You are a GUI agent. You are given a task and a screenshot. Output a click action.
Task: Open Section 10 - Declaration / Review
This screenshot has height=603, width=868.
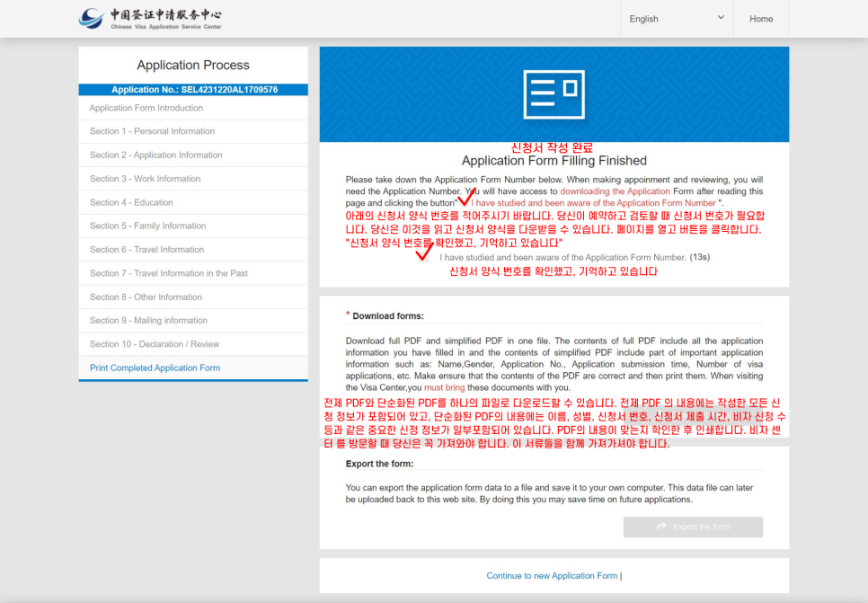[154, 344]
